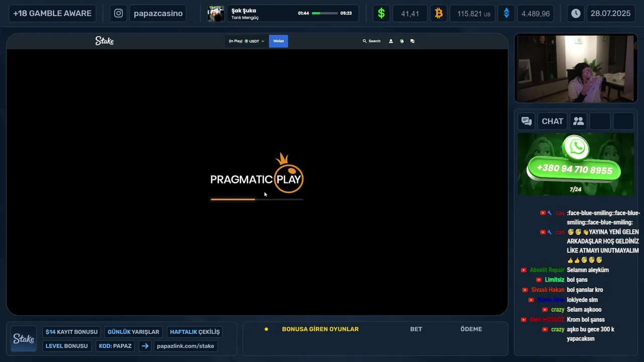Viewport: 644px width, 362px height.
Task: Click the Şak Şuka album art thumbnail
Action: pyautogui.click(x=216, y=14)
